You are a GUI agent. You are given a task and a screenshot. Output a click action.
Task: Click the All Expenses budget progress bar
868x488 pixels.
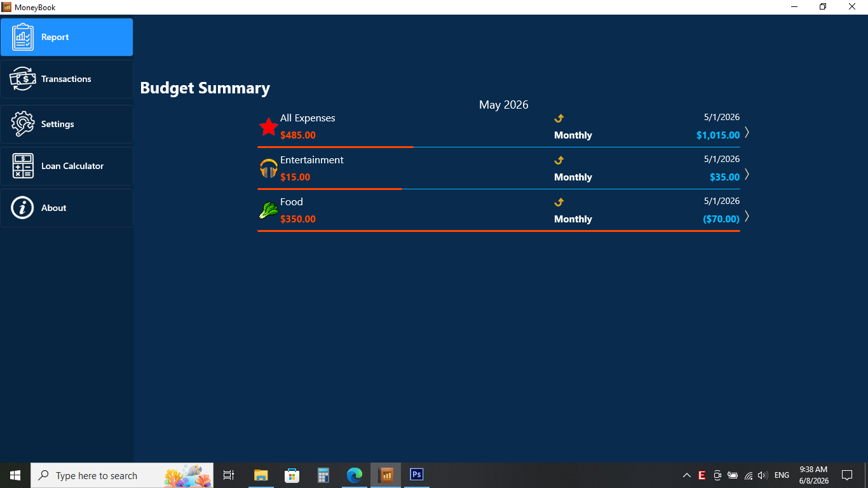coord(499,147)
